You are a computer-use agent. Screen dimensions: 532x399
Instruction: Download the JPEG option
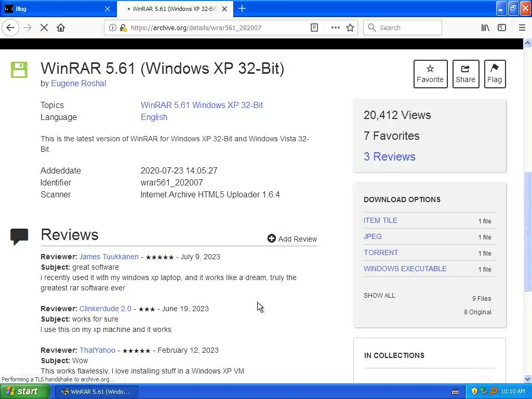(373, 236)
